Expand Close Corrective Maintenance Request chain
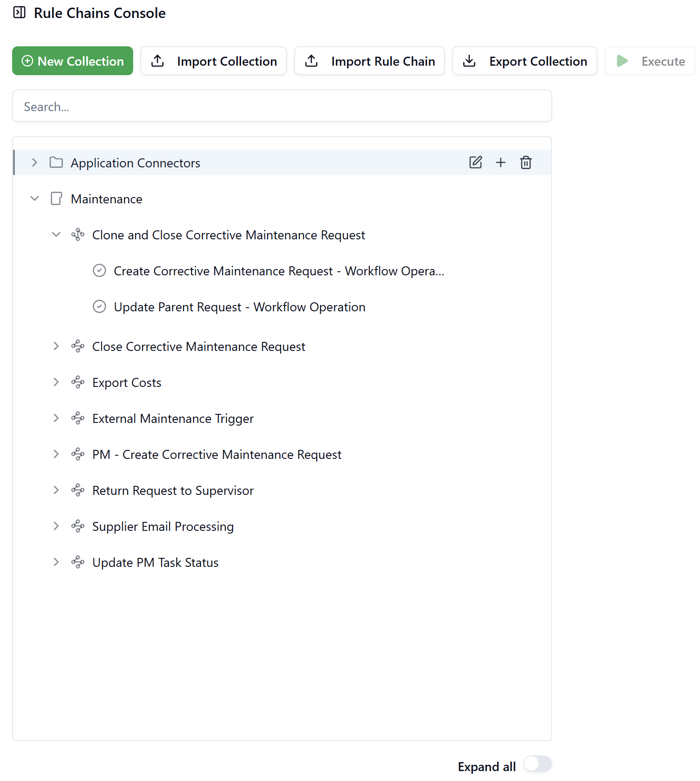The height and width of the screenshot is (781, 700). [x=56, y=346]
